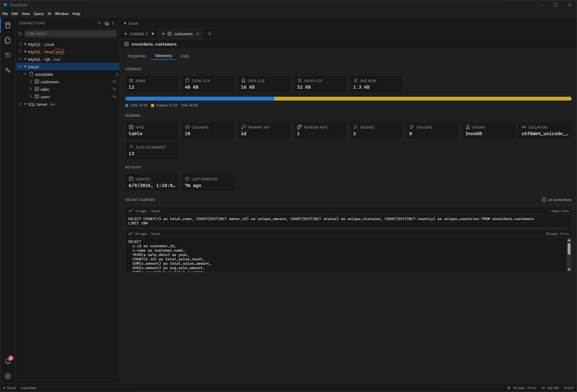This screenshot has width=577, height=392.
Task: Click the Snout connection in status bar
Action: pos(9,388)
